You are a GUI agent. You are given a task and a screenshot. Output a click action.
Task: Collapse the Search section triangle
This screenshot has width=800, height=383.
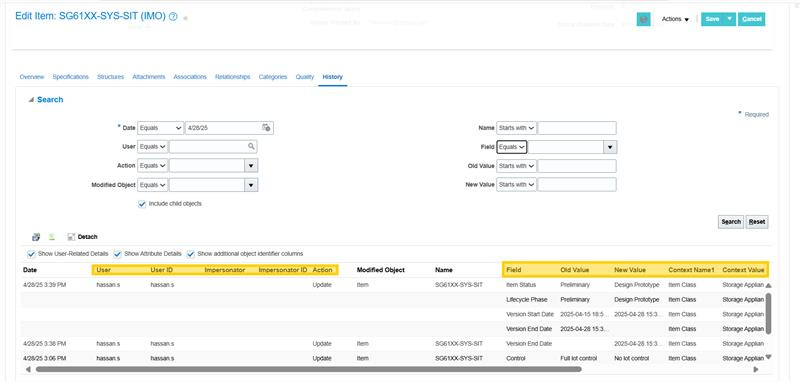pyautogui.click(x=31, y=100)
